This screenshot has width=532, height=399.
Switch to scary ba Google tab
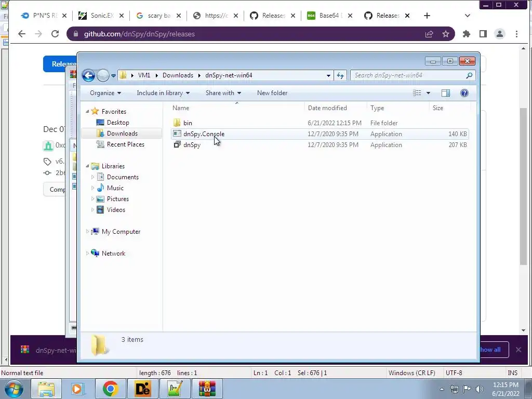click(158, 16)
